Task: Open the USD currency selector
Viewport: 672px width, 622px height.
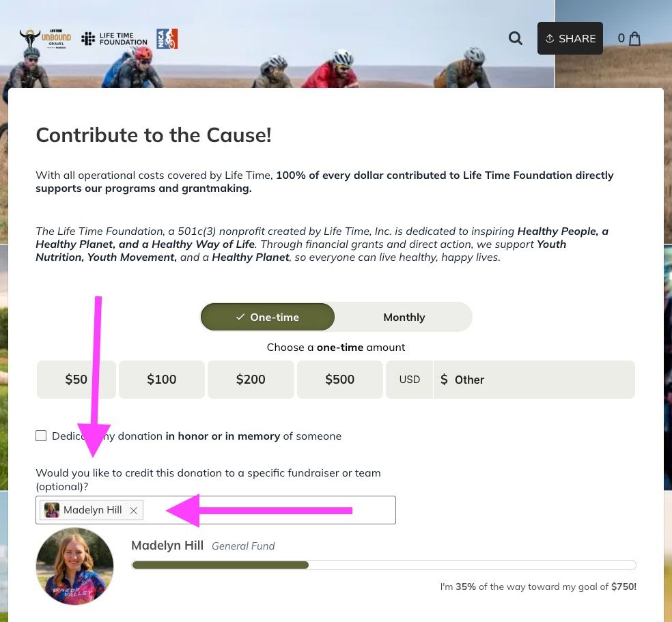Action: [x=409, y=380]
